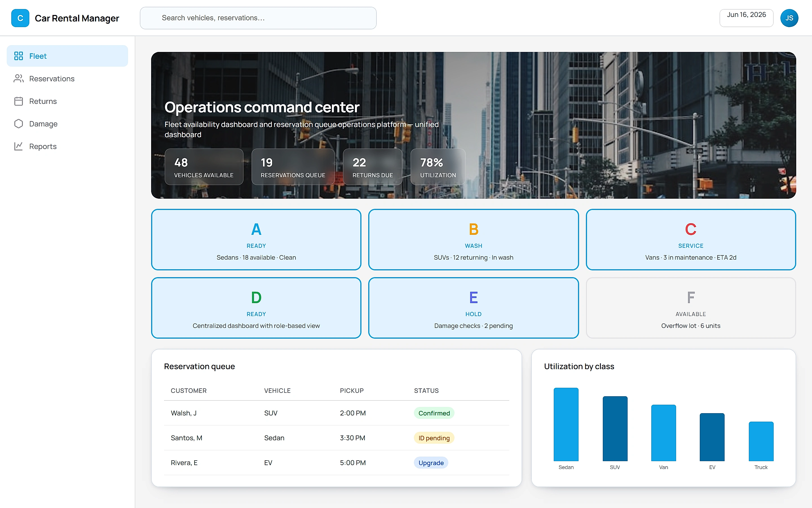The height and width of the screenshot is (508, 812).
Task: Open the Reservations menu item
Action: pos(67,78)
